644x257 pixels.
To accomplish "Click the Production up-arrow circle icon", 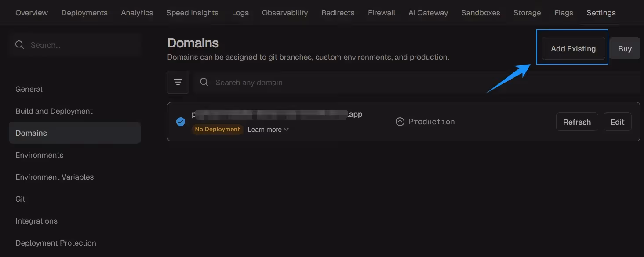I will click(x=400, y=122).
